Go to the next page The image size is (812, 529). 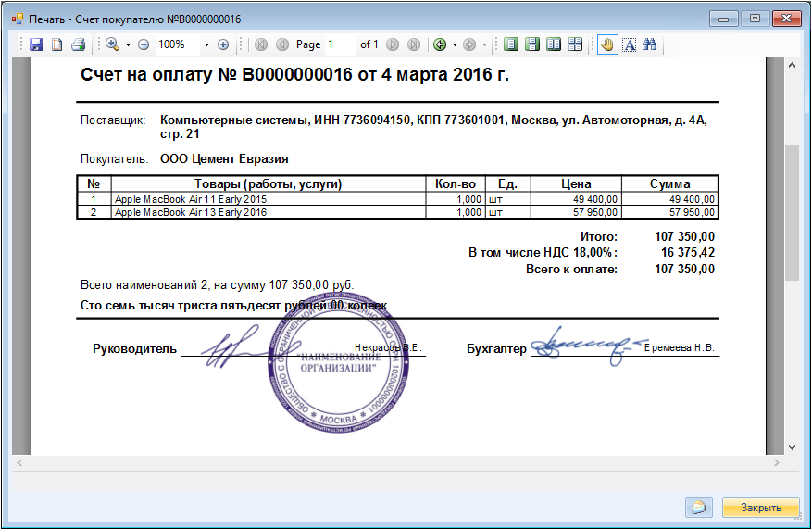[393, 44]
